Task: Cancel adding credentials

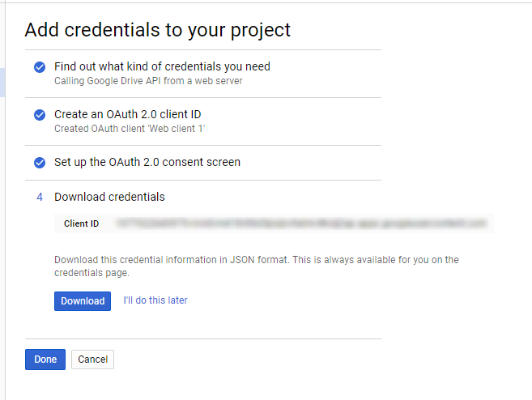Action: [x=92, y=360]
